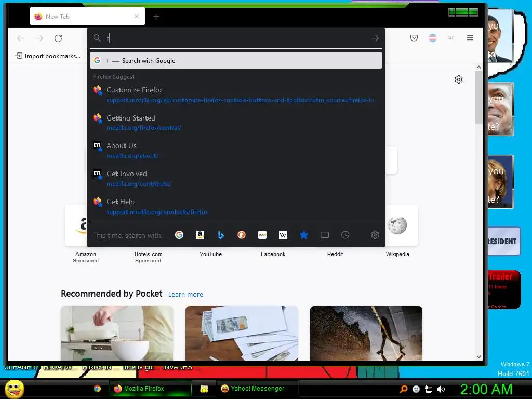Click page scrollbar down arrow
The image size is (532, 399).
[x=478, y=356]
